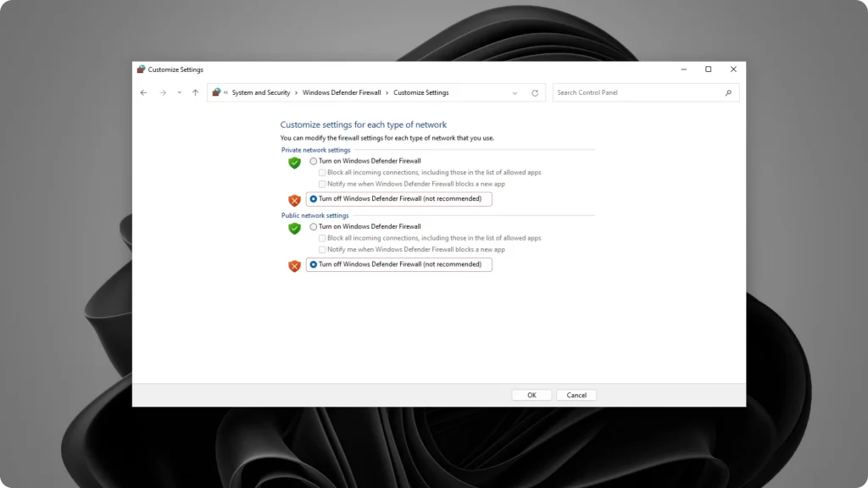The width and height of the screenshot is (868, 488).
Task: Select Turn off Firewall under Private network
Action: [x=314, y=198]
